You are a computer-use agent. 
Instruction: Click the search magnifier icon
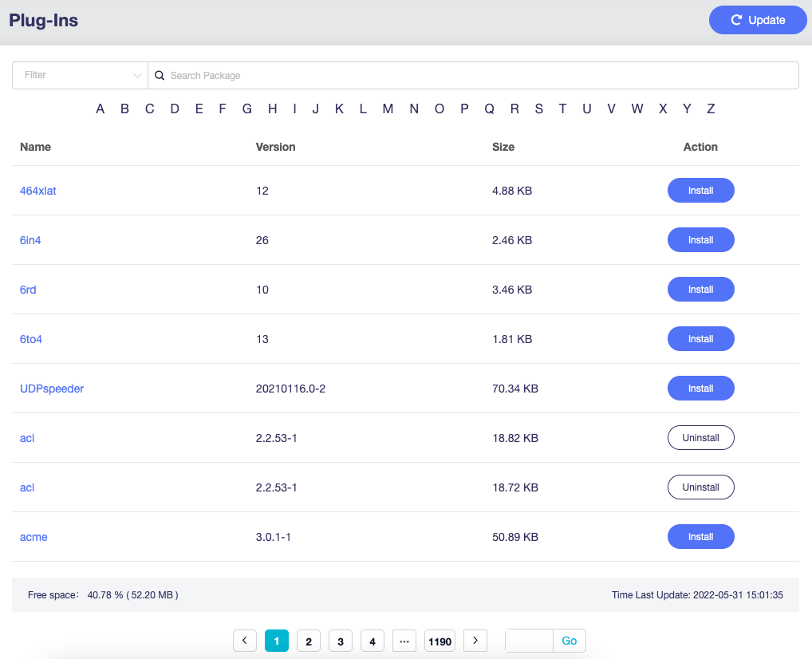pos(160,75)
